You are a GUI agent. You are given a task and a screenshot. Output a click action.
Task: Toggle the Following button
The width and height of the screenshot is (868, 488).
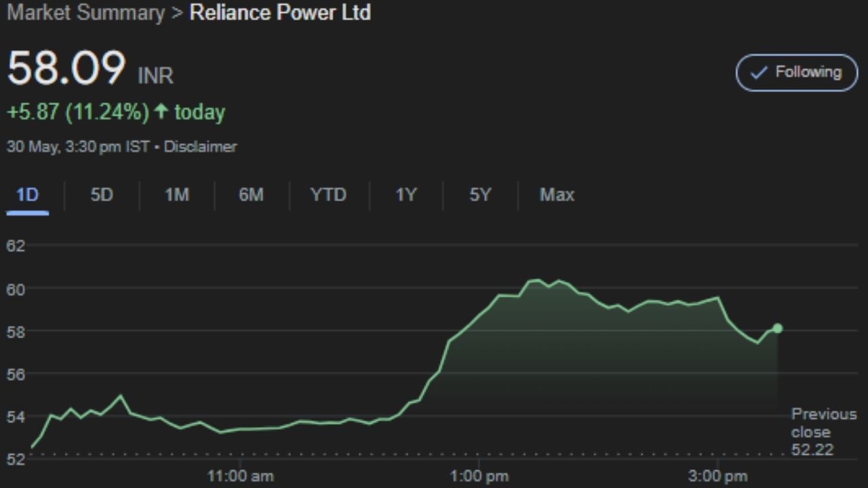(796, 73)
